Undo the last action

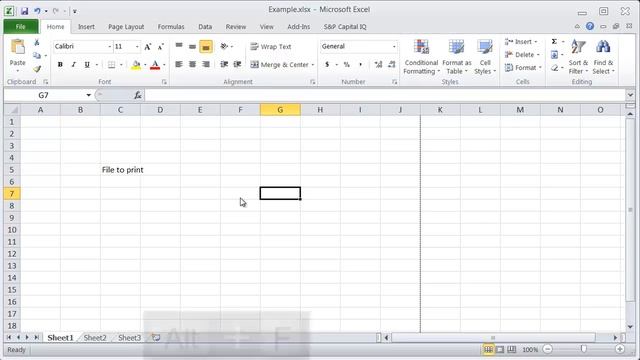point(37,11)
